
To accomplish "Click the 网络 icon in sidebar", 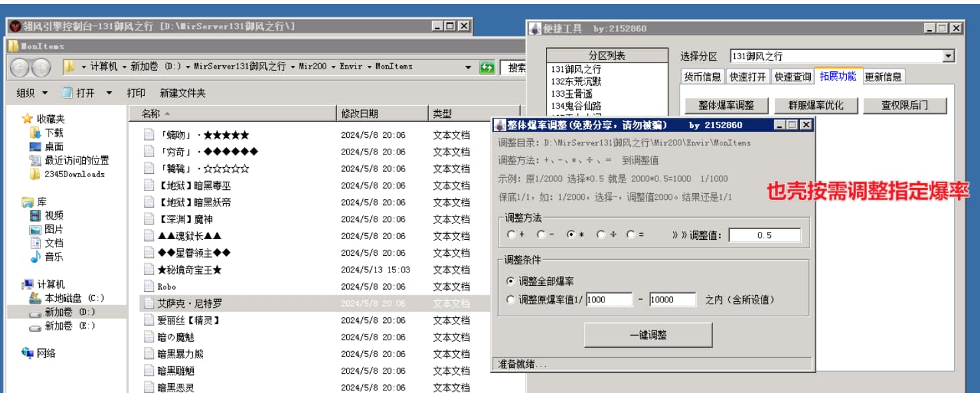I will point(27,353).
